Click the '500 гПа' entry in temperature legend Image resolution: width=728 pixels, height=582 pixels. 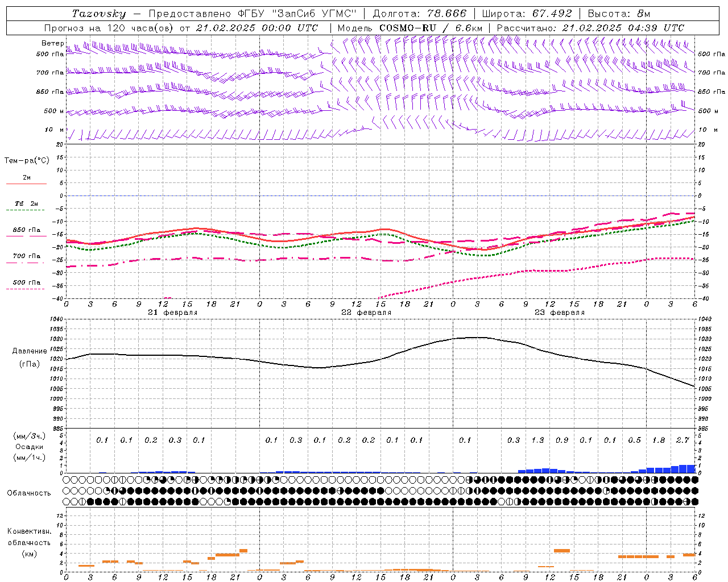coord(27,282)
